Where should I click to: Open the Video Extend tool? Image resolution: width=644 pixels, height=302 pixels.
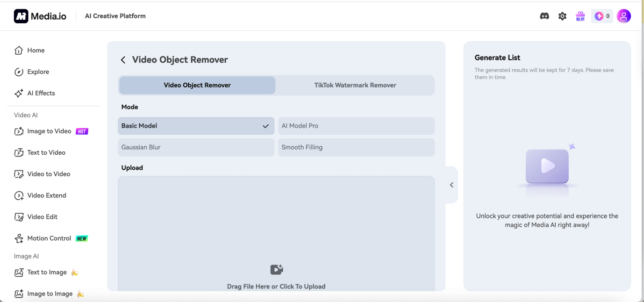(47, 195)
